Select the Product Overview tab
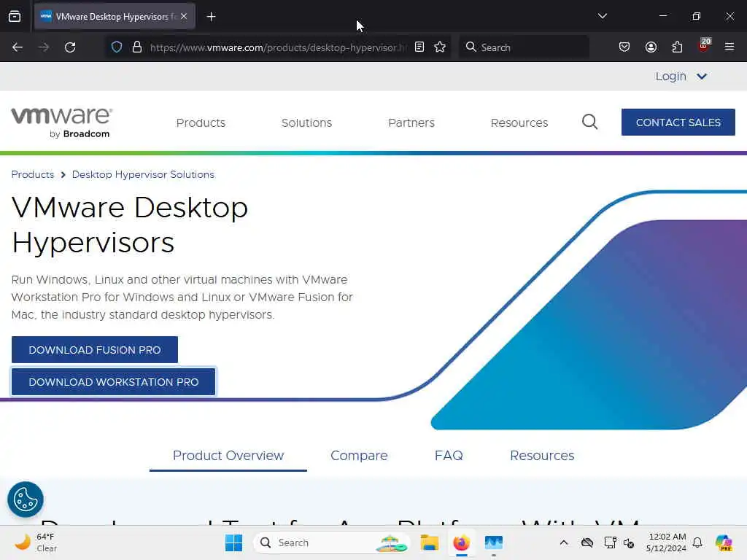The height and width of the screenshot is (560, 747). 228,456
